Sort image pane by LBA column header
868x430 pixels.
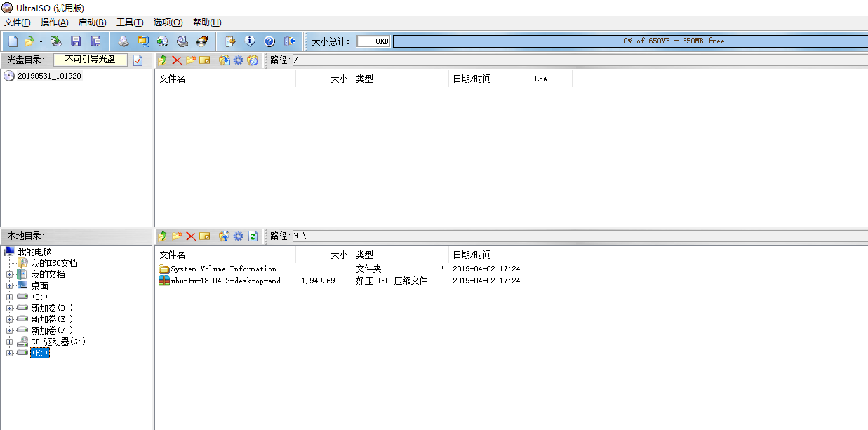(551, 79)
